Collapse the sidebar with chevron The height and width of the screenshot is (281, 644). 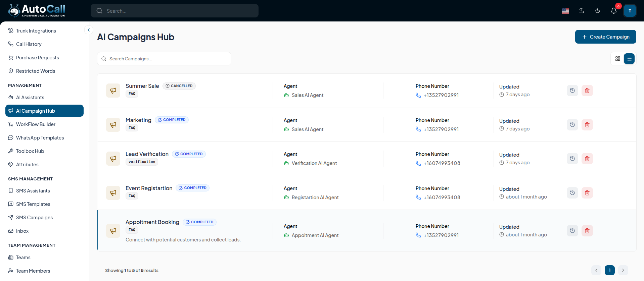pos(89,30)
